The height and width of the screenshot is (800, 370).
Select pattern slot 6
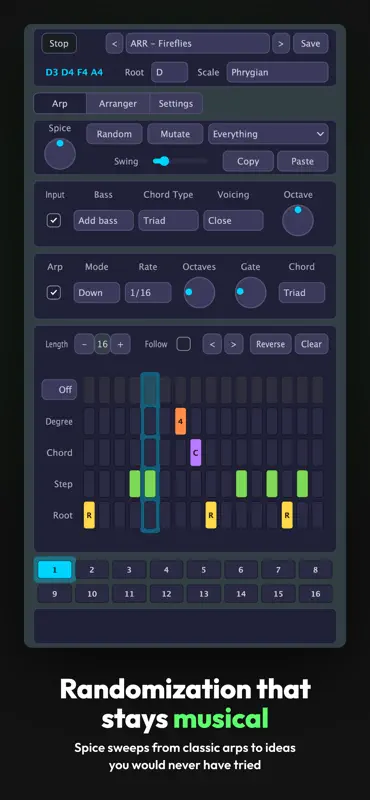pyautogui.click(x=241, y=569)
